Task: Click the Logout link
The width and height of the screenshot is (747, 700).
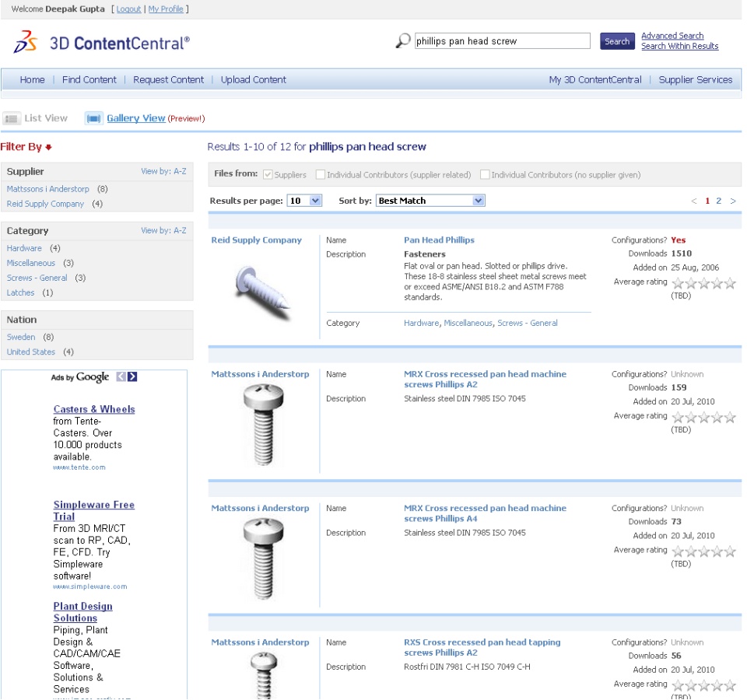Action: point(128,9)
